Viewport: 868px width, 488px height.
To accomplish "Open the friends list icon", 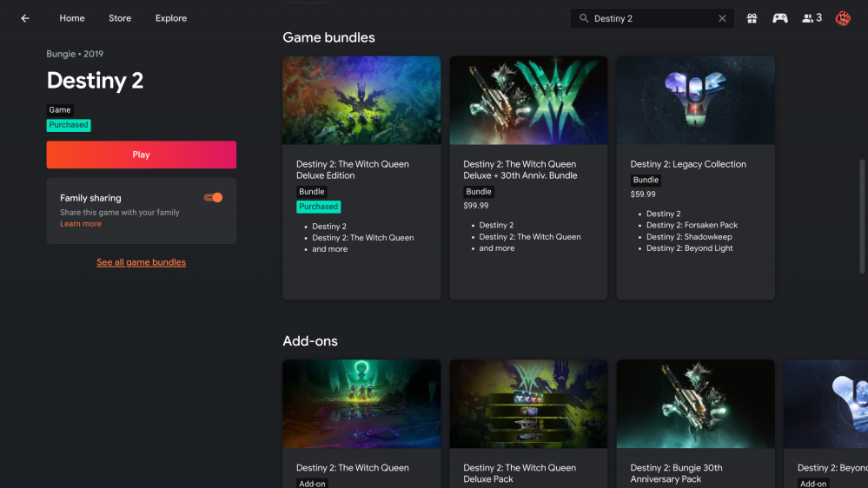I will (811, 18).
